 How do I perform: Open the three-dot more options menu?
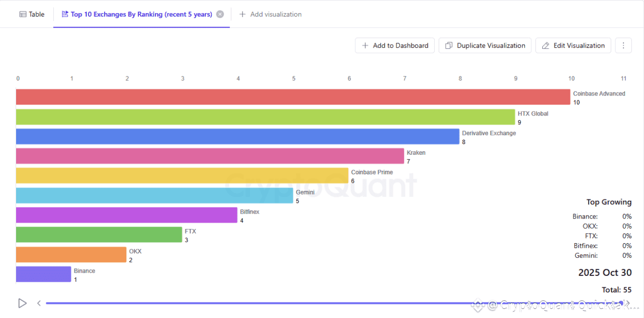click(623, 45)
